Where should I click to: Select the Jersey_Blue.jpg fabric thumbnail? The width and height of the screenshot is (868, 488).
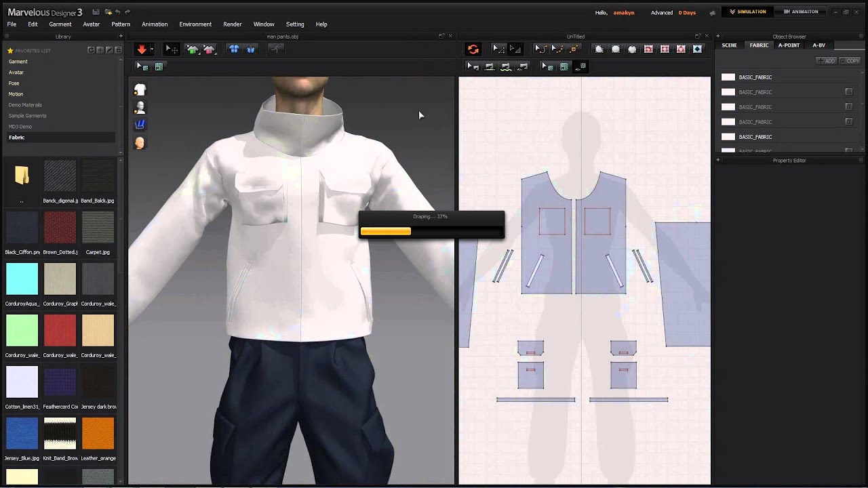coord(22,434)
